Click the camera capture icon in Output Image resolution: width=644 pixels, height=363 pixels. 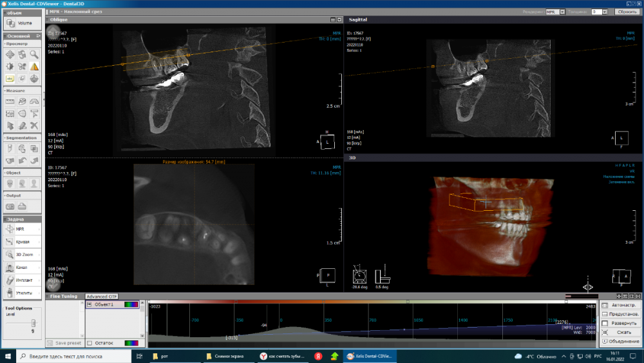[10, 206]
